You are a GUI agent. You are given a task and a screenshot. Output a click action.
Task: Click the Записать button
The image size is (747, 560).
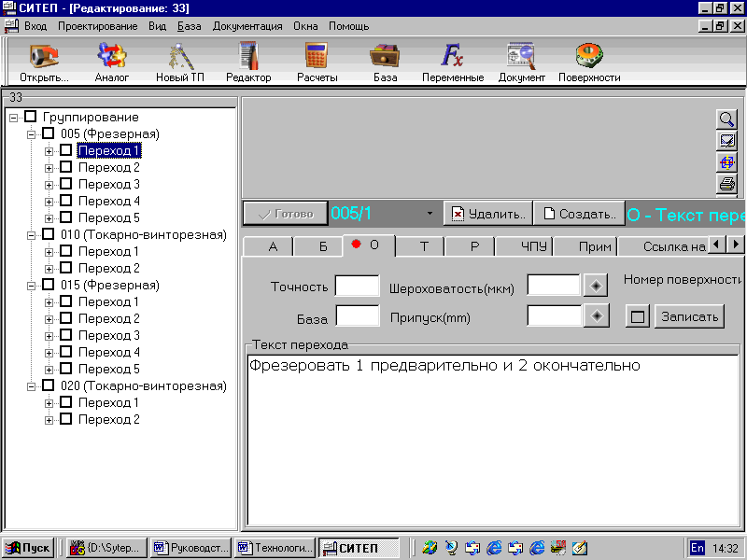689,316
